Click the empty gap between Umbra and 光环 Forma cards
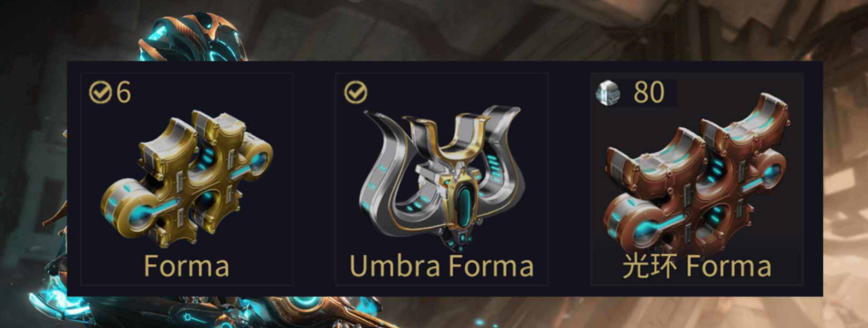This screenshot has width=868, height=328. (569, 178)
